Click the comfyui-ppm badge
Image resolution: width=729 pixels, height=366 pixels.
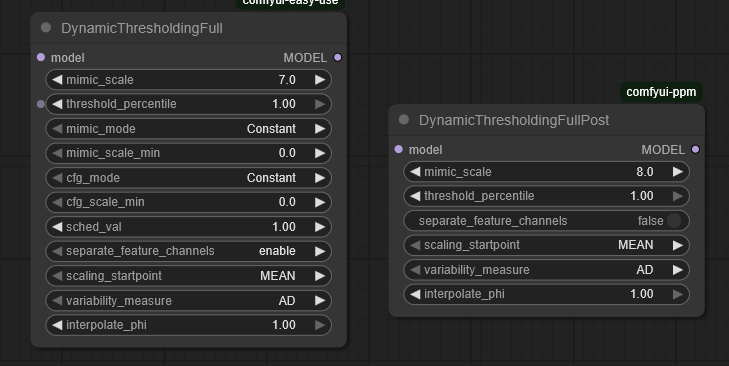[x=661, y=92]
